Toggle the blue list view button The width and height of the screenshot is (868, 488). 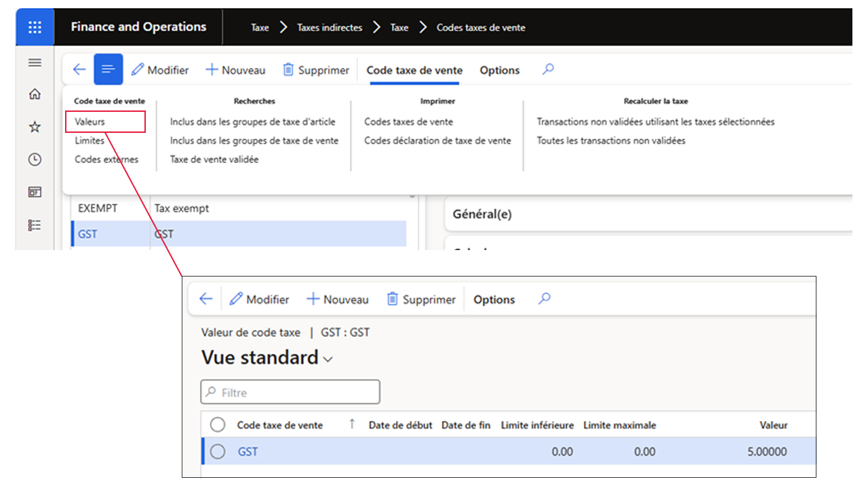coord(108,69)
